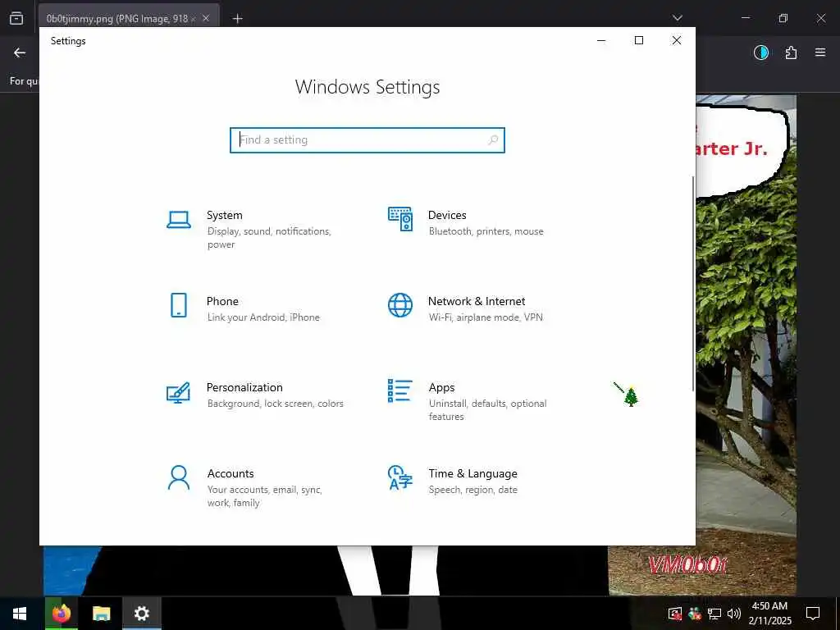Open the Network & Internet globe icon
This screenshot has width=840, height=630.
(400, 305)
